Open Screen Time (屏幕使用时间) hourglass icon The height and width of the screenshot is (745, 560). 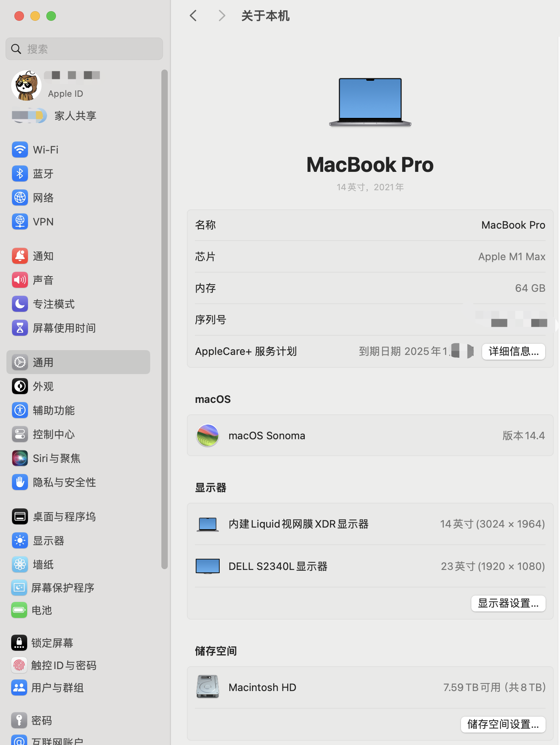[20, 328]
